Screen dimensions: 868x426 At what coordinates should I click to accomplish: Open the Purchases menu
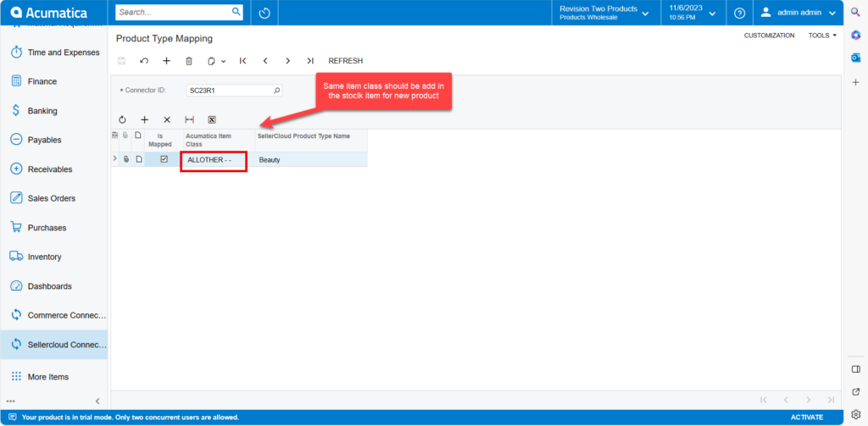coord(53,227)
